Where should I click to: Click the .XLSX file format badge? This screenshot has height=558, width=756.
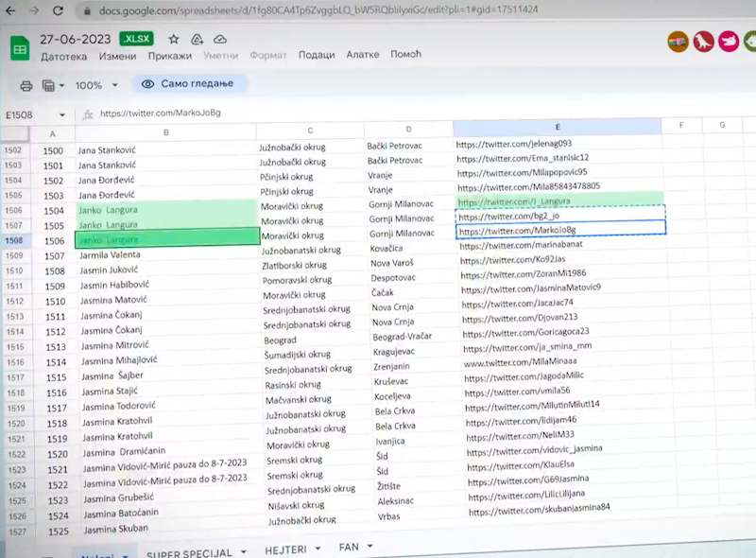tap(137, 40)
